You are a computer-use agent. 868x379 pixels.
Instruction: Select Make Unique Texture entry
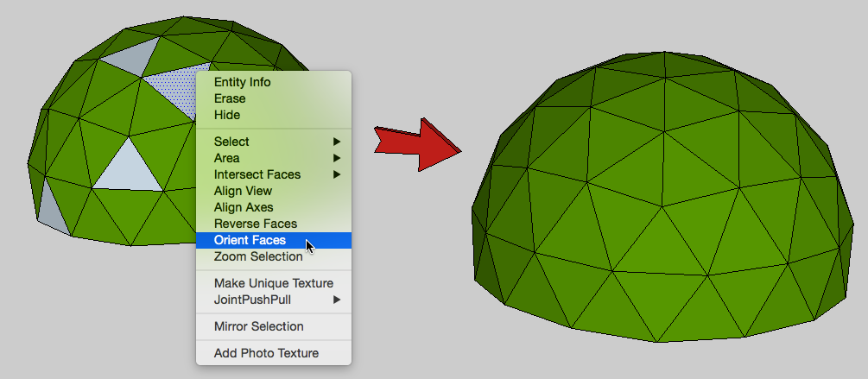click(274, 283)
